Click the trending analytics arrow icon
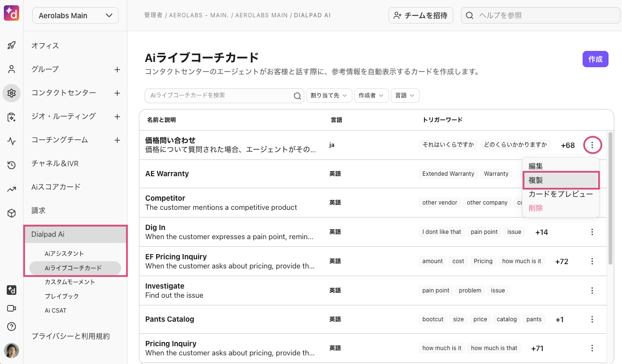622x364 pixels. click(x=12, y=189)
